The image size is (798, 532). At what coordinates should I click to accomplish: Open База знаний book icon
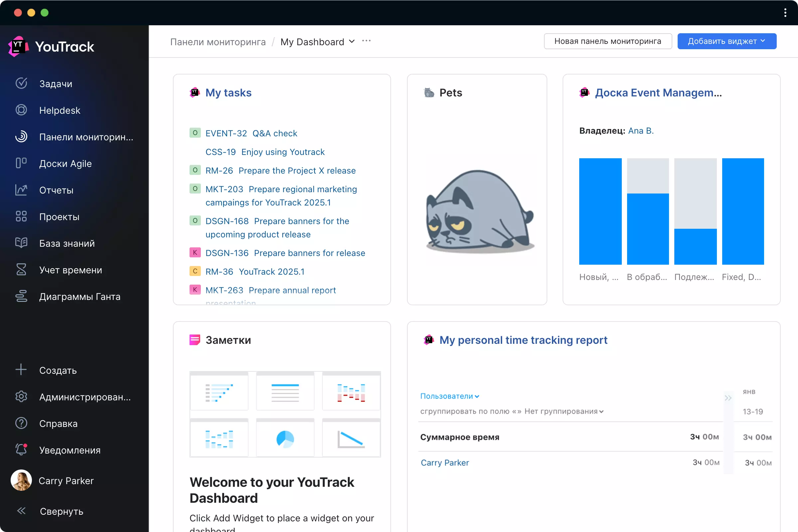[x=21, y=243]
